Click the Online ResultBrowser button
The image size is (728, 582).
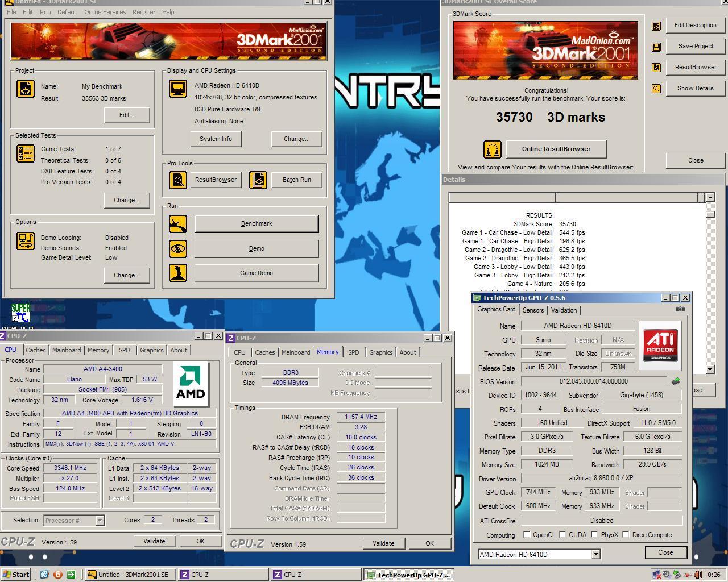click(x=556, y=149)
